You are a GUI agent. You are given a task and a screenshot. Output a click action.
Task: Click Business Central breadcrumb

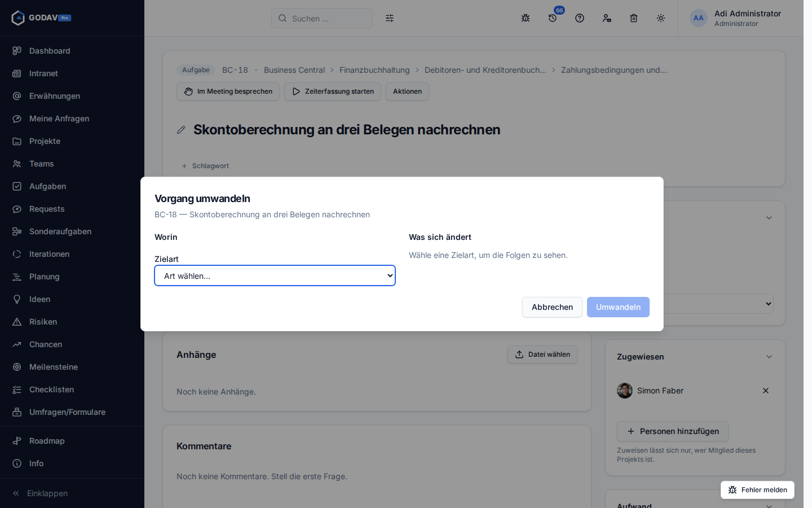click(294, 70)
